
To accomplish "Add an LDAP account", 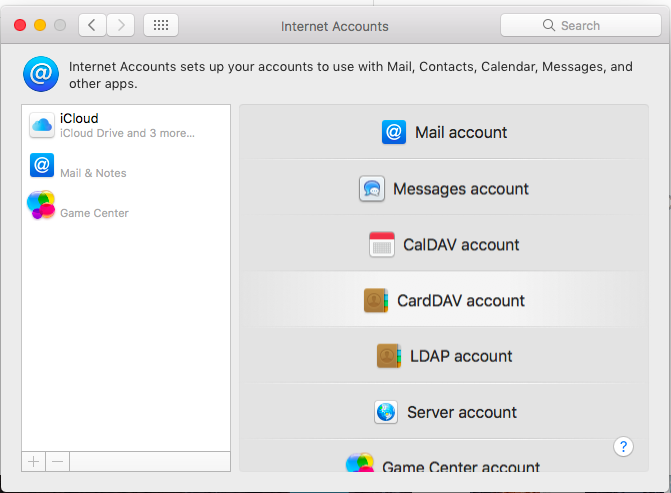I will coord(444,356).
